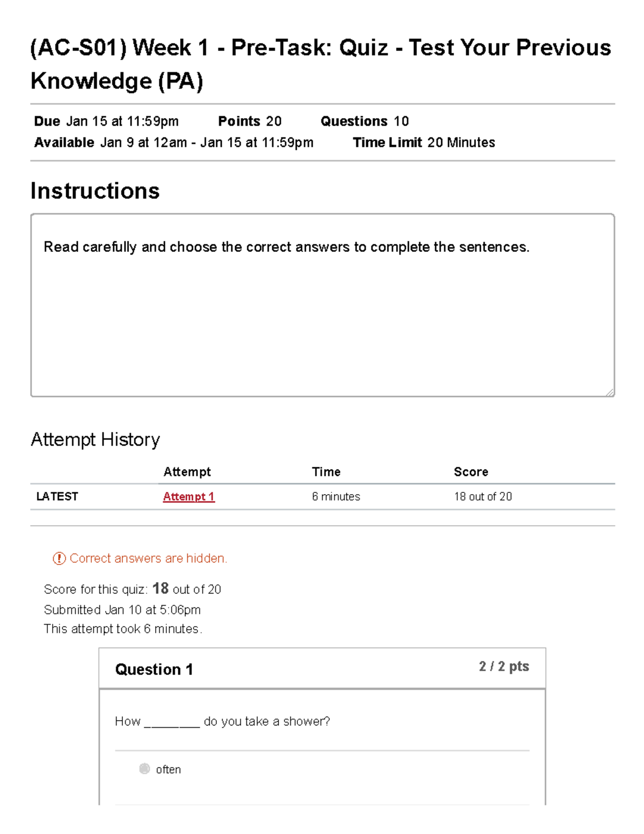
Task: Click the resize handle on the instructions box
Action: 609,392
